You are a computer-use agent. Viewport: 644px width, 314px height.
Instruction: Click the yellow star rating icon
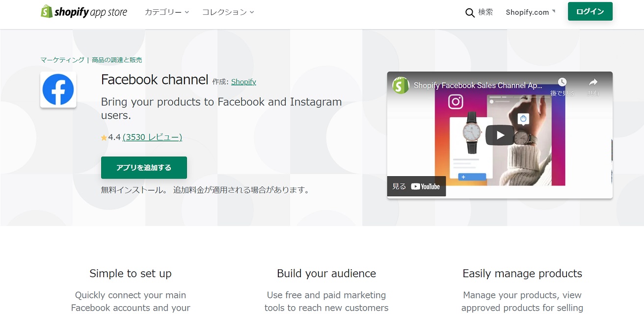pyautogui.click(x=104, y=138)
